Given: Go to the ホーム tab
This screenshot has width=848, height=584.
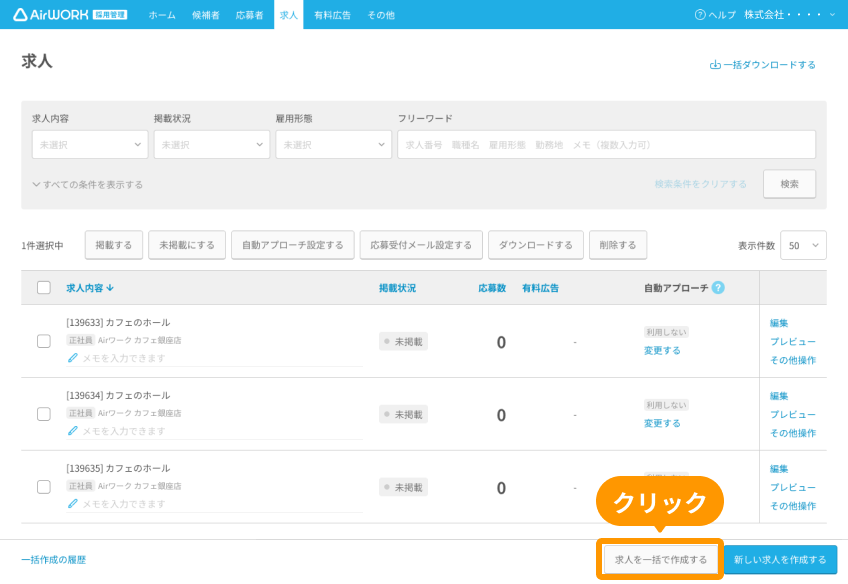Looking at the screenshot, I should point(162,15).
